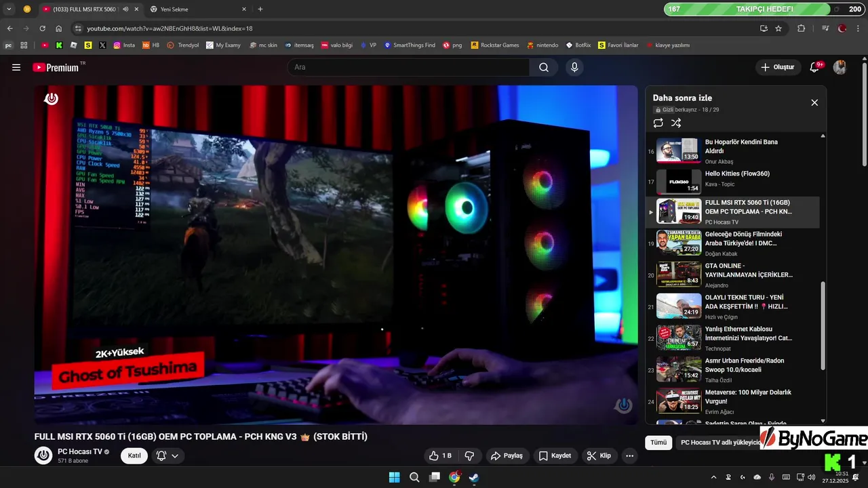
Task: Share the video with Paylaş
Action: [507, 455]
